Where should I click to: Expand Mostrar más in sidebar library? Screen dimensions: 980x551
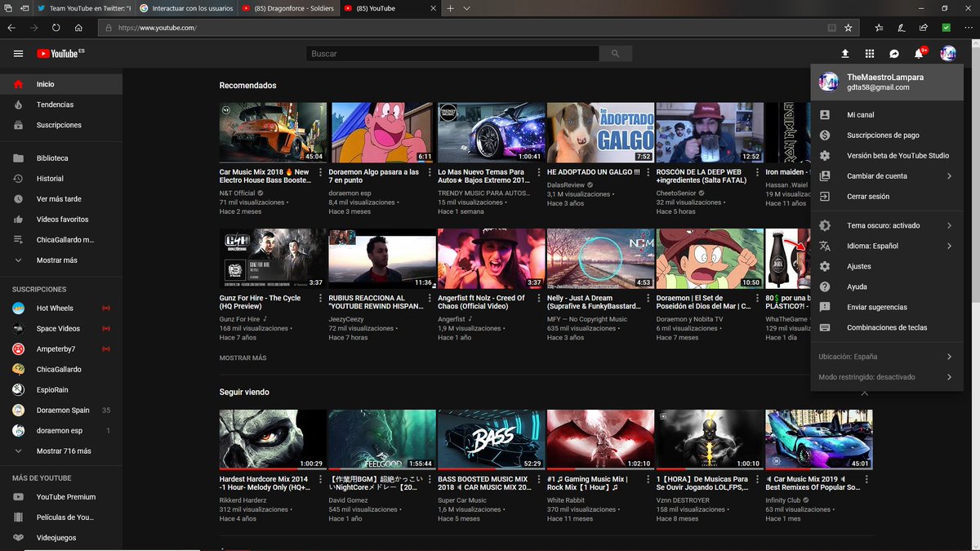point(61,260)
